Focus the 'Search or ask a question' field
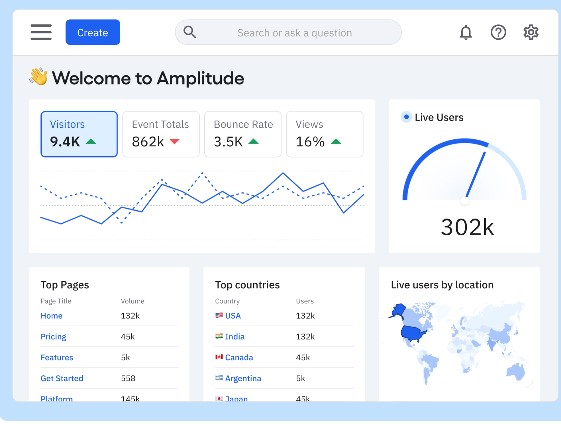The image size is (561, 424). [x=288, y=32]
